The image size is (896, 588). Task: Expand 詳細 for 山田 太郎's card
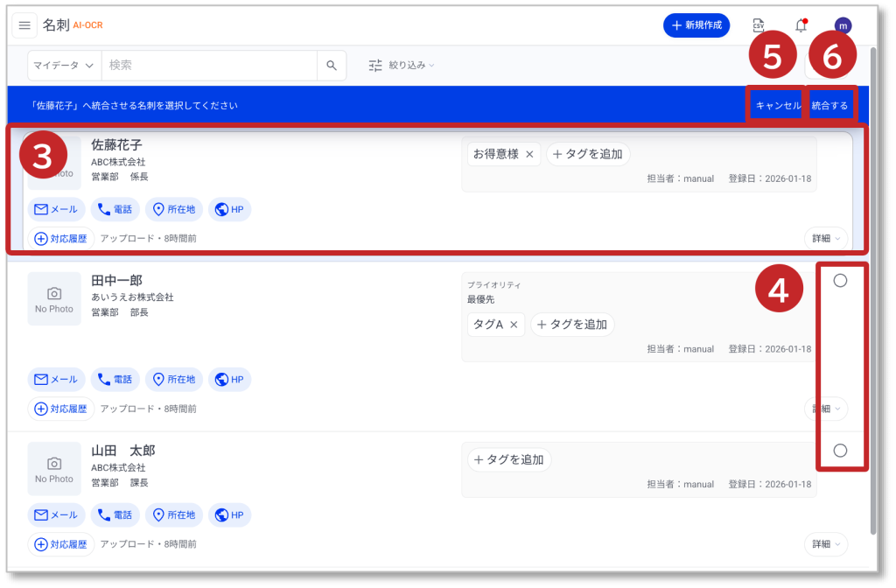point(825,544)
